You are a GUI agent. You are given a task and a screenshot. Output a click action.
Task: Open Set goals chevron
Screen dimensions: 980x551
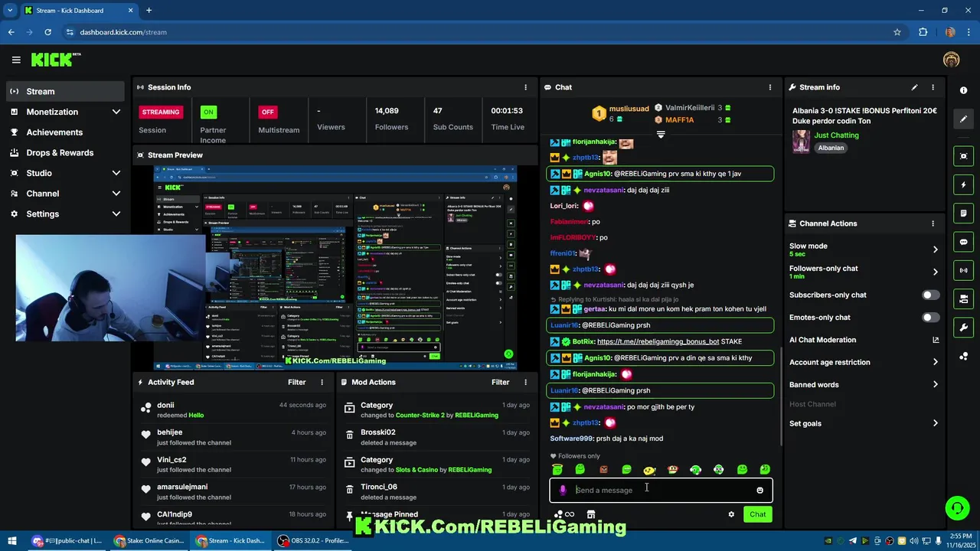[935, 423]
